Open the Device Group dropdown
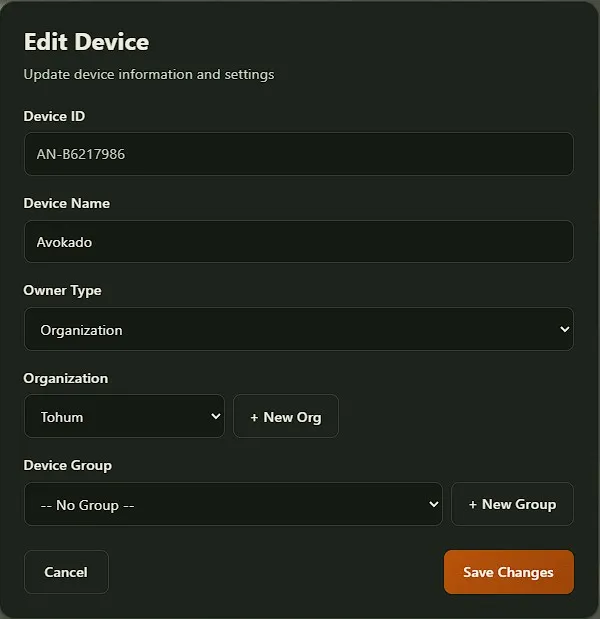The width and height of the screenshot is (600, 619). tap(233, 504)
